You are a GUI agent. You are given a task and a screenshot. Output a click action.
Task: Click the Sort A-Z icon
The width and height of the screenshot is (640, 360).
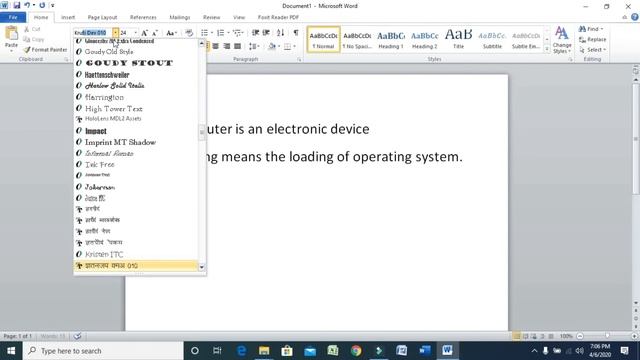click(x=280, y=33)
